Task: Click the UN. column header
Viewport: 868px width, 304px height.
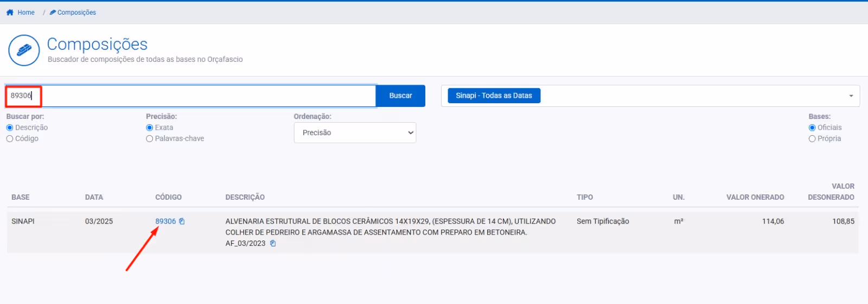Action: (679, 197)
